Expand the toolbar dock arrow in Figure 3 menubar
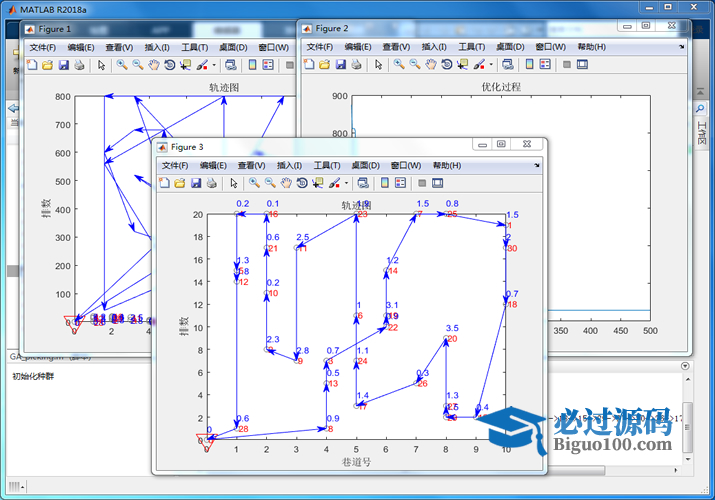Viewport: 715px width, 500px height. [x=537, y=165]
